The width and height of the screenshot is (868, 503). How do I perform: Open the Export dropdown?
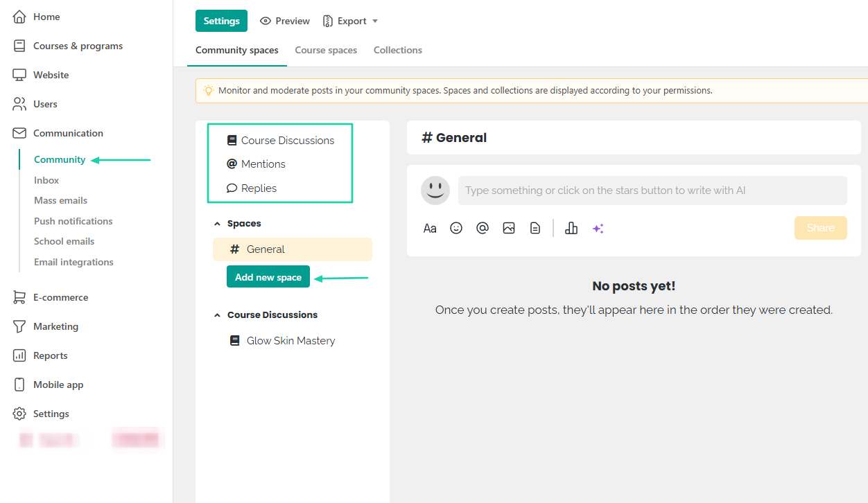[x=351, y=21]
